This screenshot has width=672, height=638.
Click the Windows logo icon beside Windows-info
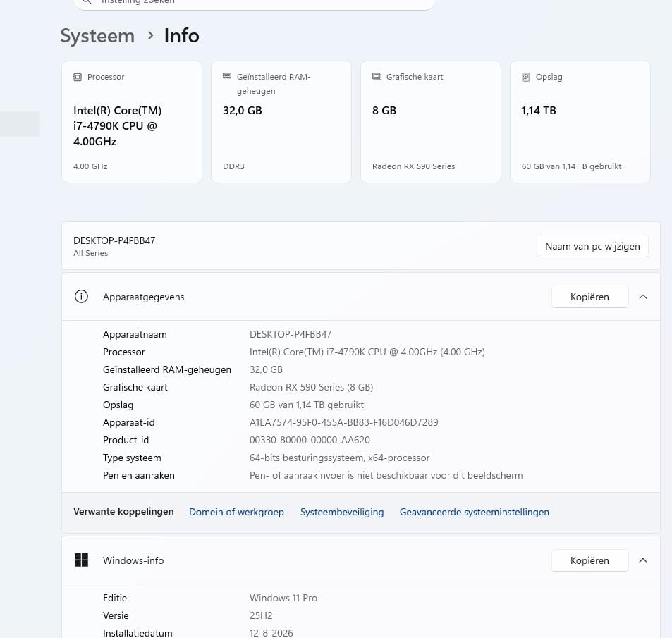pyautogui.click(x=81, y=560)
